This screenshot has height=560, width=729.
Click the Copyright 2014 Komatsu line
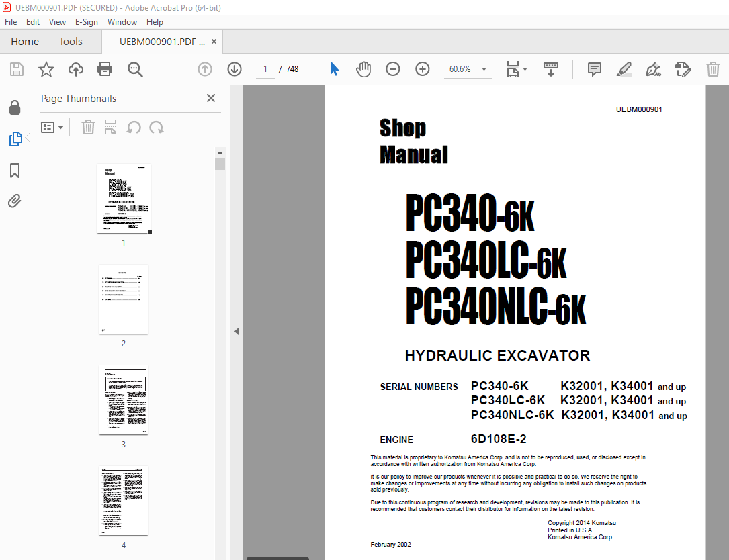[582, 523]
